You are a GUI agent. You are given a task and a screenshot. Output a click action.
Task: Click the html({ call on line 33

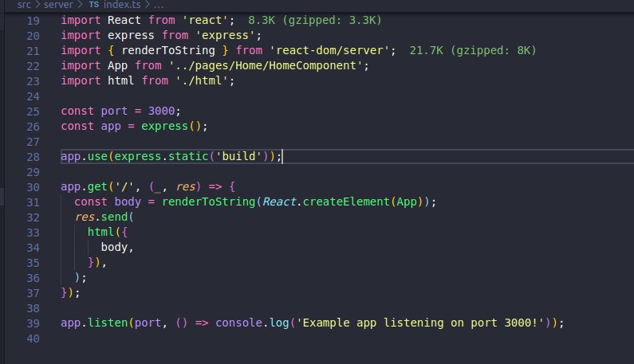pos(108,232)
